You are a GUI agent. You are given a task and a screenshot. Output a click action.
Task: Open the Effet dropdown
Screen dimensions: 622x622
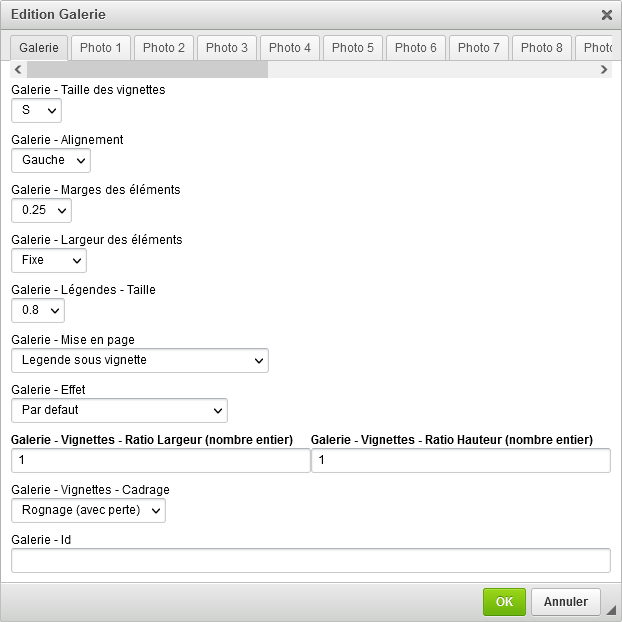(119, 410)
